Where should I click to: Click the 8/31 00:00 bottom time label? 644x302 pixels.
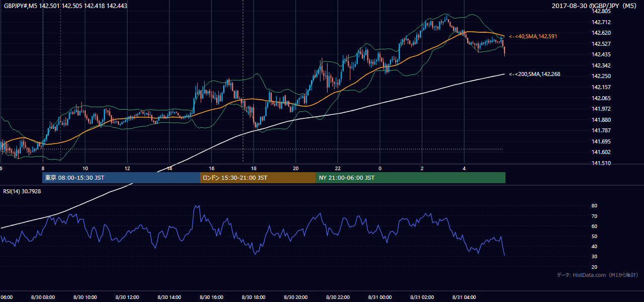tap(379, 297)
